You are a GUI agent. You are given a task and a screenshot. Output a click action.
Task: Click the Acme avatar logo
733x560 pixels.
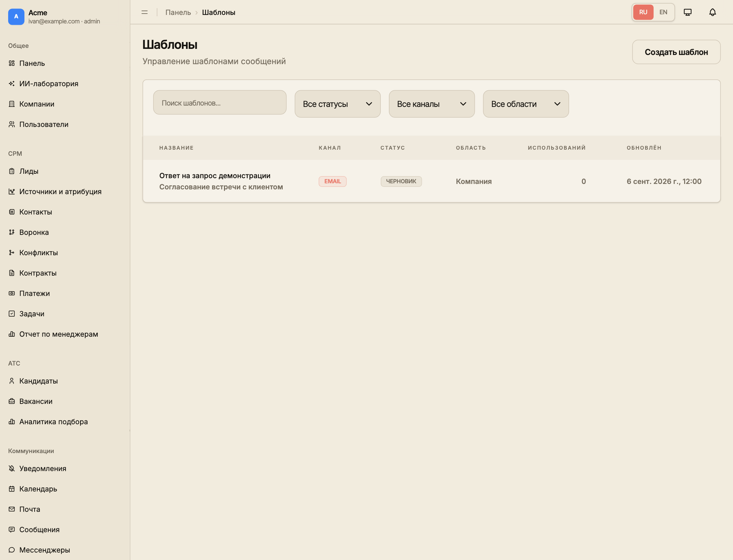16,17
